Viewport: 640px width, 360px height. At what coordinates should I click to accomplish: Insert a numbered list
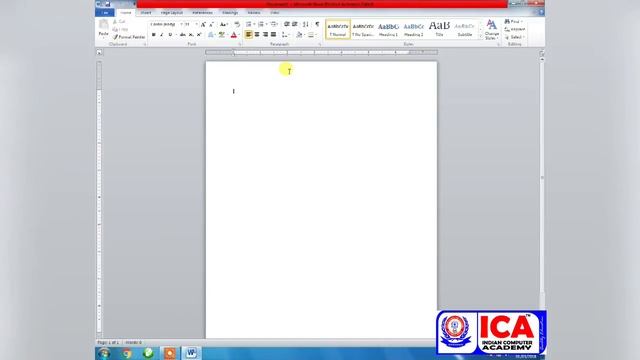coord(261,24)
